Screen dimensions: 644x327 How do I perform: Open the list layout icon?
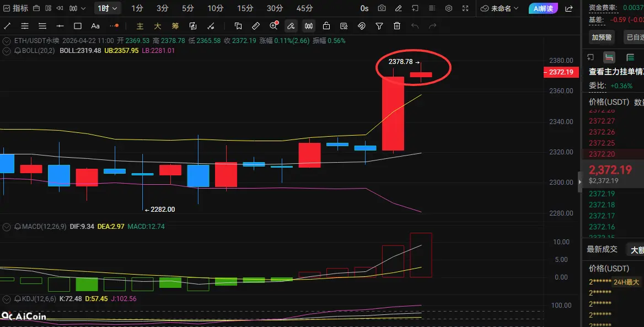tap(432, 8)
